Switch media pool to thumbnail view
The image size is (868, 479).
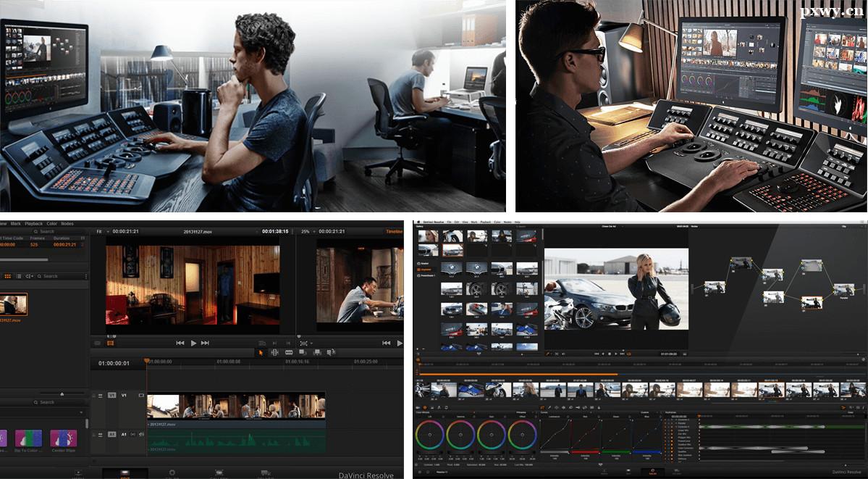(x=8, y=276)
